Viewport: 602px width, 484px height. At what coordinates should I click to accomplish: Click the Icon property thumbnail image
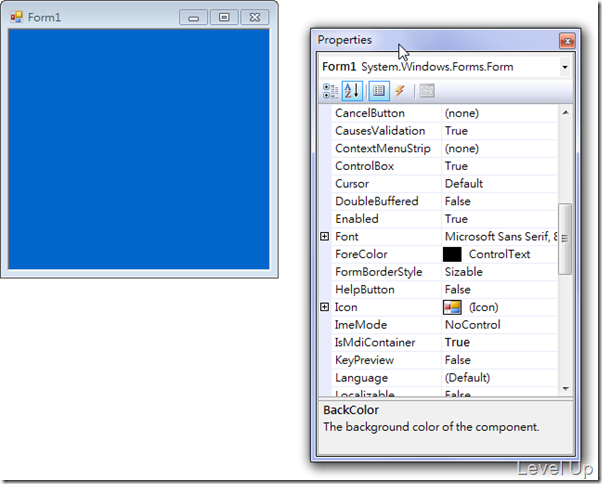point(452,307)
